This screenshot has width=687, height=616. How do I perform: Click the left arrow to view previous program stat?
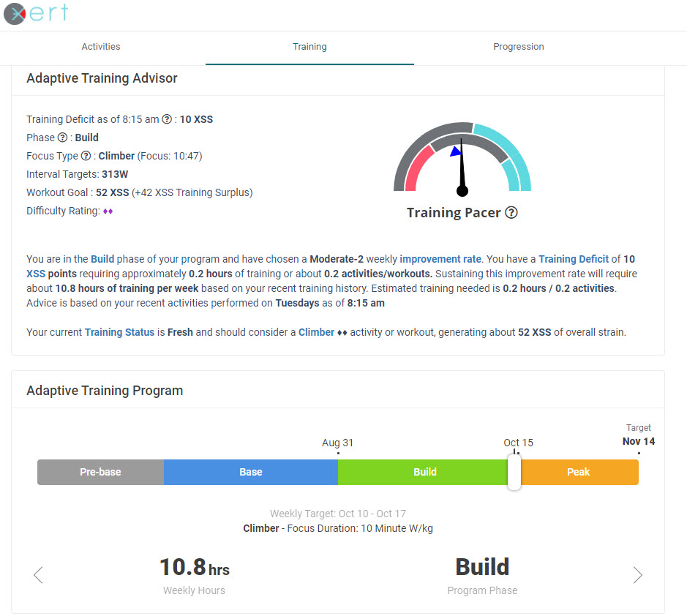tap(38, 575)
